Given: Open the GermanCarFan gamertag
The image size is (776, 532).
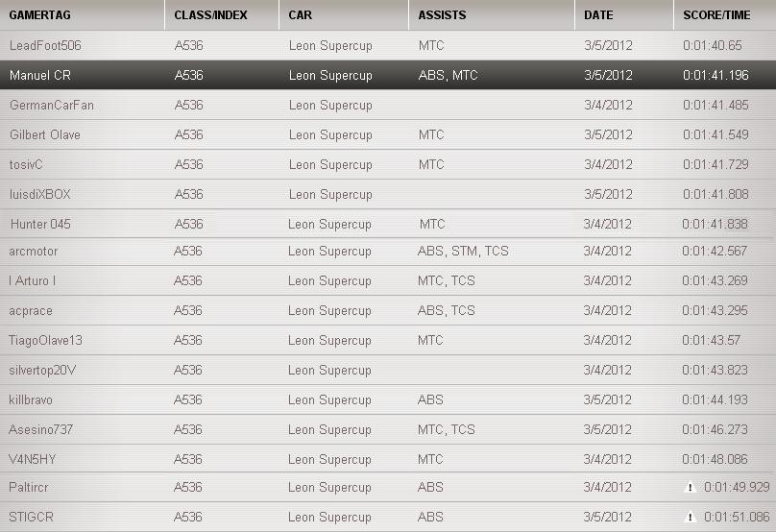Looking at the screenshot, I should (x=52, y=105).
